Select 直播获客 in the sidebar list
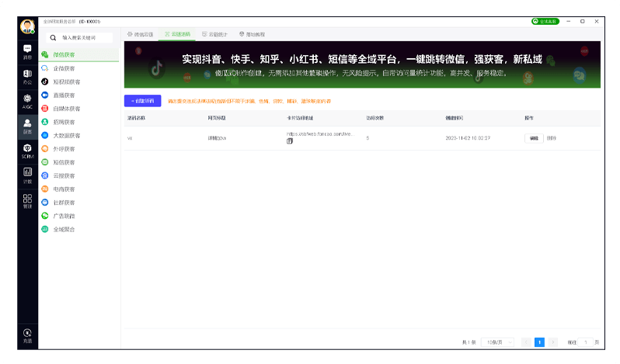Screen dimensions: 620x364 pos(66,95)
